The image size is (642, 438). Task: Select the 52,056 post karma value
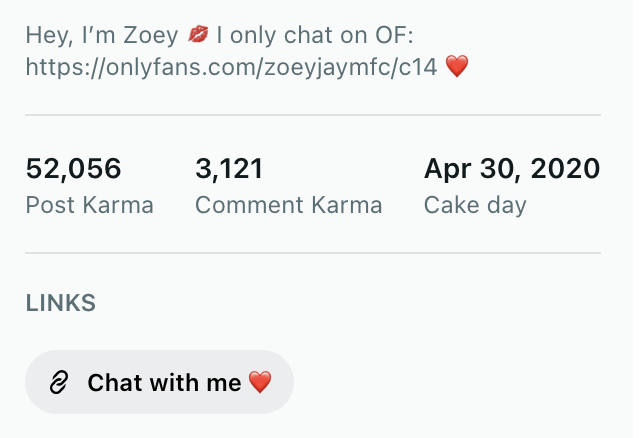(x=73, y=168)
